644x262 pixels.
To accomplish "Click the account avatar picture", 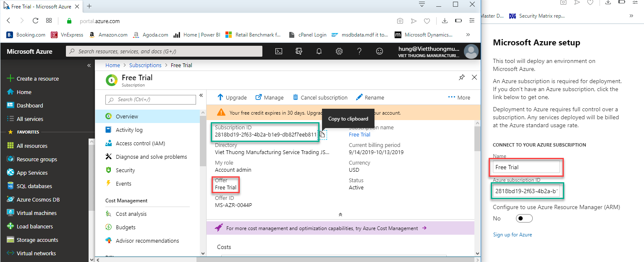I will 471,51.
